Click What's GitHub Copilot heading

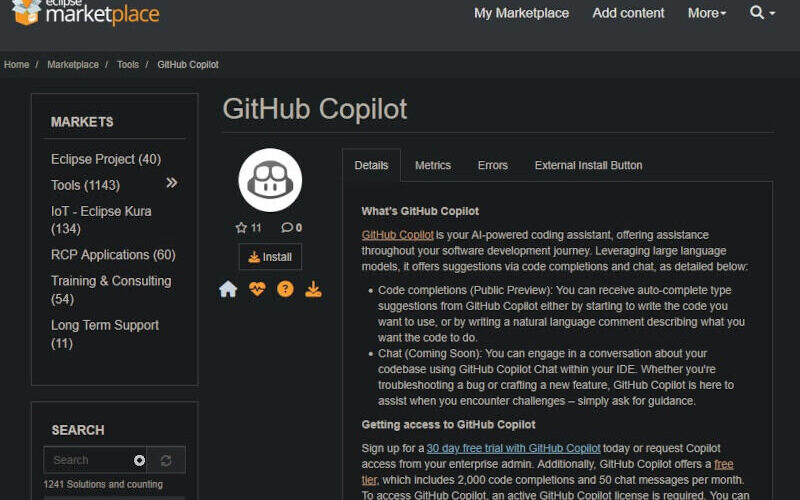click(420, 211)
